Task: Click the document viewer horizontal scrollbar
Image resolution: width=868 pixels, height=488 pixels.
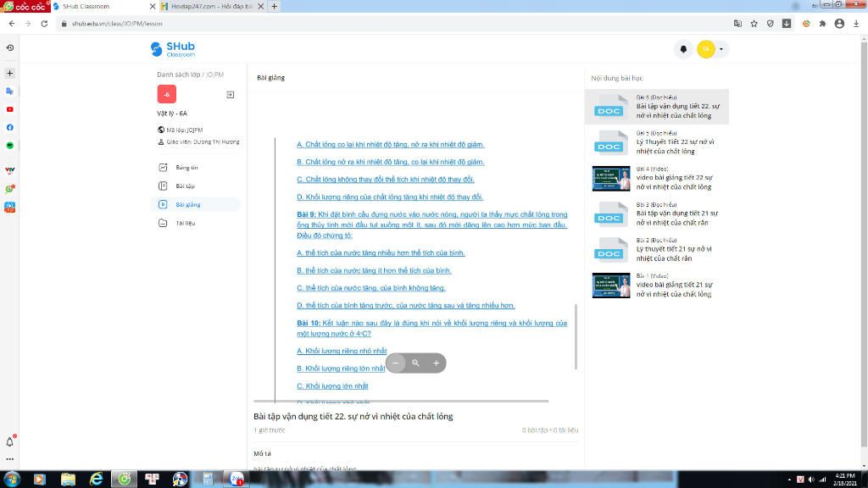Action: 401,401
